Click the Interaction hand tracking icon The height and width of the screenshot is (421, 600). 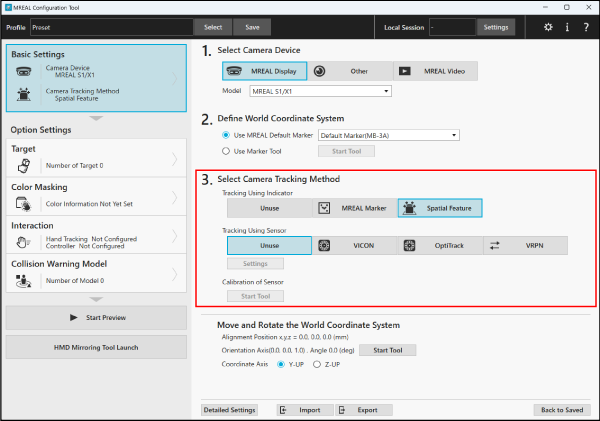tap(24, 242)
